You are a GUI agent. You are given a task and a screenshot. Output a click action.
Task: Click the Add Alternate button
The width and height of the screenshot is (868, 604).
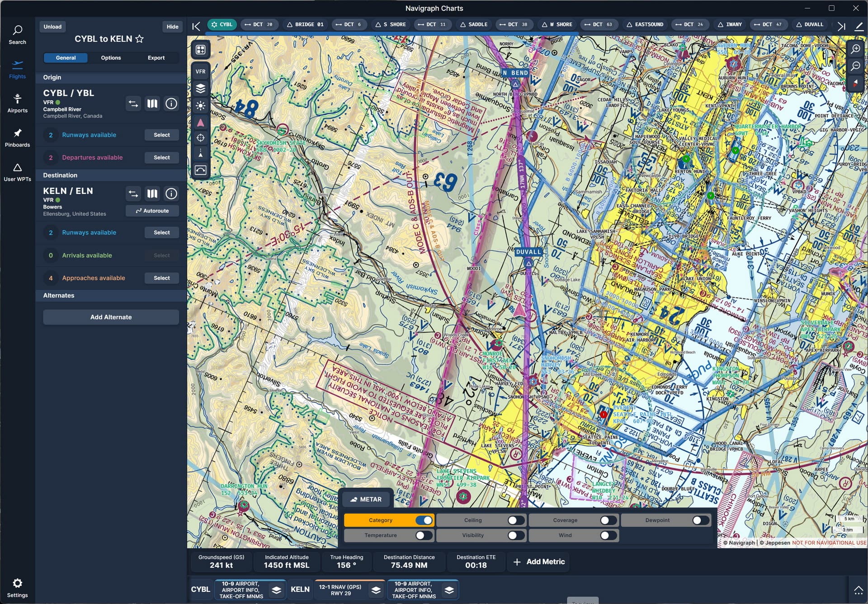pos(111,317)
